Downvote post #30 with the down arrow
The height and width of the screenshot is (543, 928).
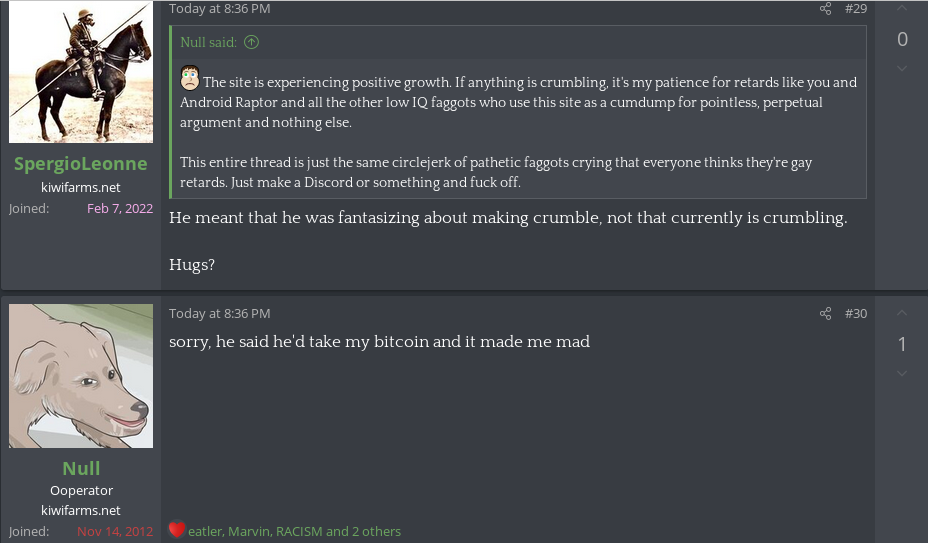click(902, 374)
